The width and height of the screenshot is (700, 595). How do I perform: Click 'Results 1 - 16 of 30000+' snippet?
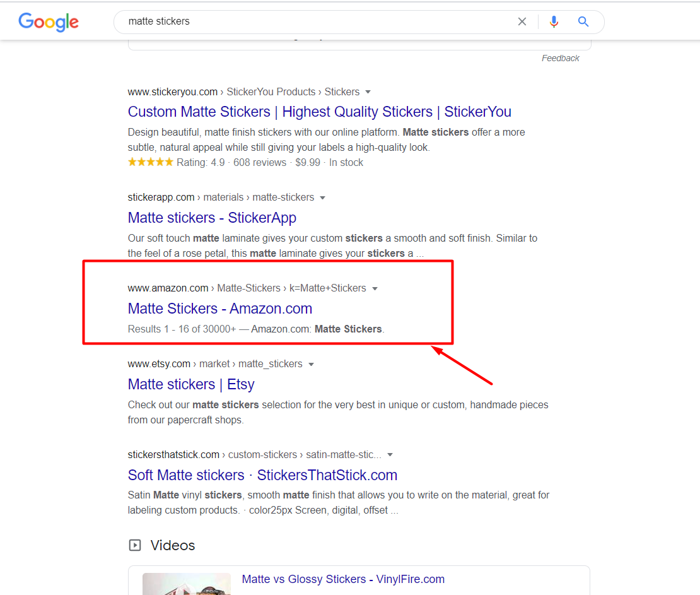182,329
